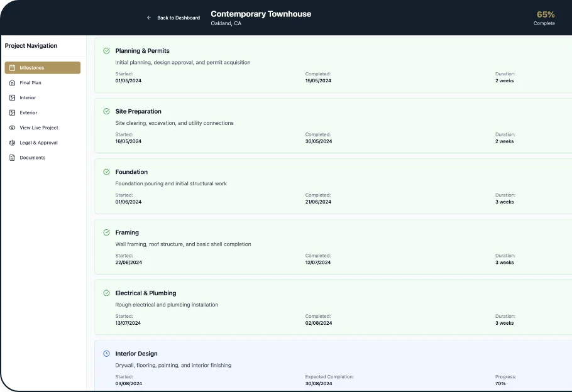Click the image icon next to Exterior
Image resolution: width=572 pixels, height=392 pixels.
pos(12,113)
